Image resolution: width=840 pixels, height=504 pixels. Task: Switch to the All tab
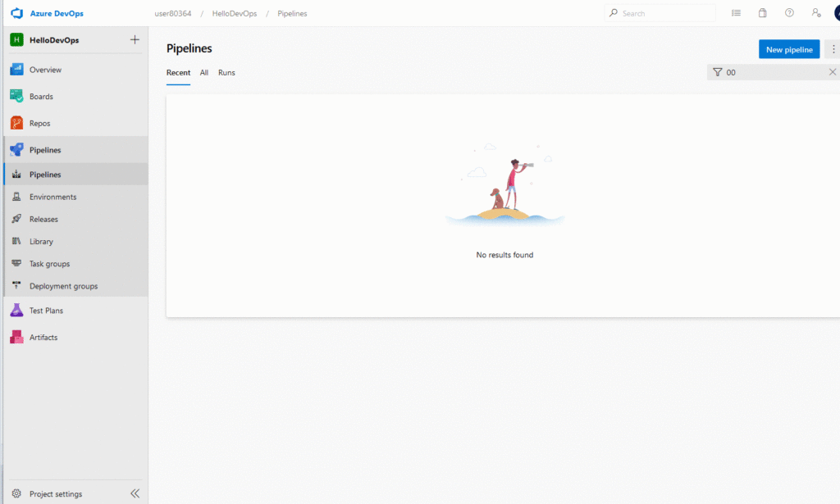pos(203,72)
